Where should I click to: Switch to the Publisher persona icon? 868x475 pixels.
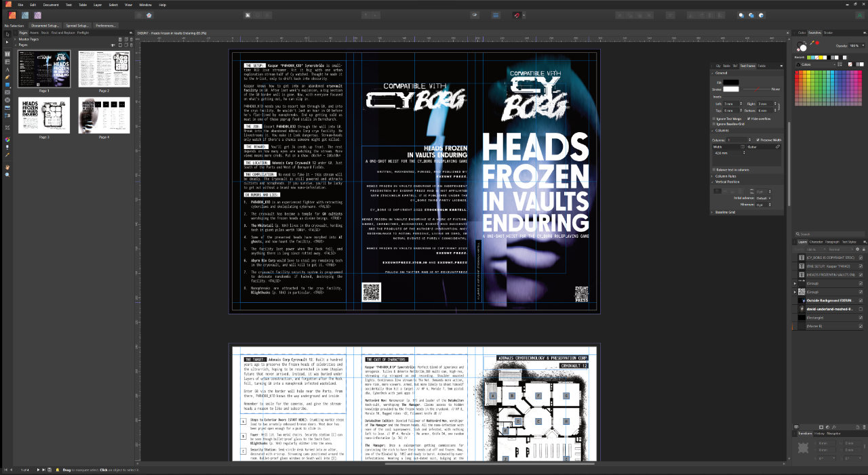tap(12, 15)
